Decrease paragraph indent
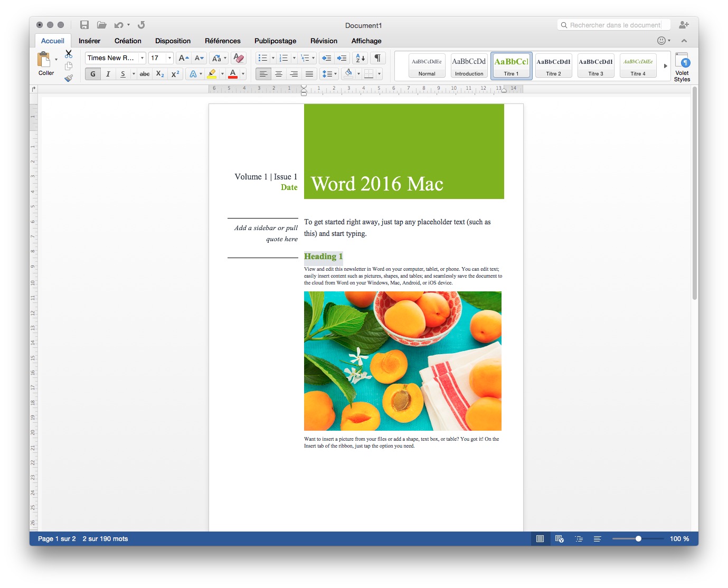Image resolution: width=728 pixels, height=588 pixels. (326, 58)
